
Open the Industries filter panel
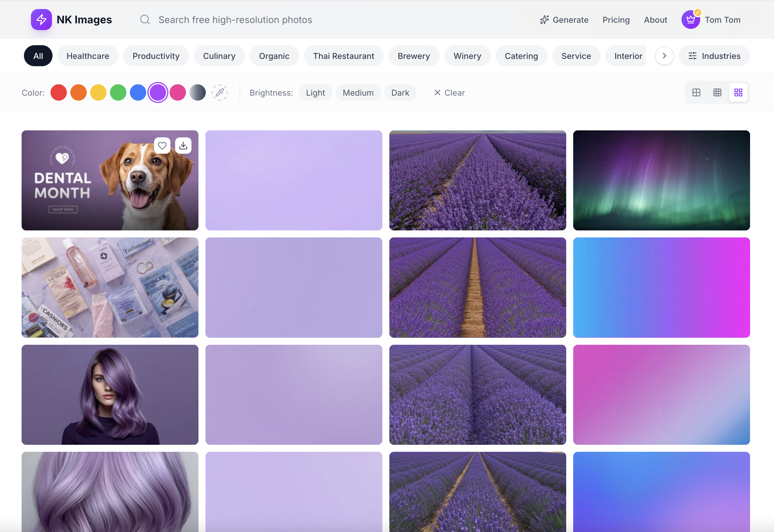point(714,56)
